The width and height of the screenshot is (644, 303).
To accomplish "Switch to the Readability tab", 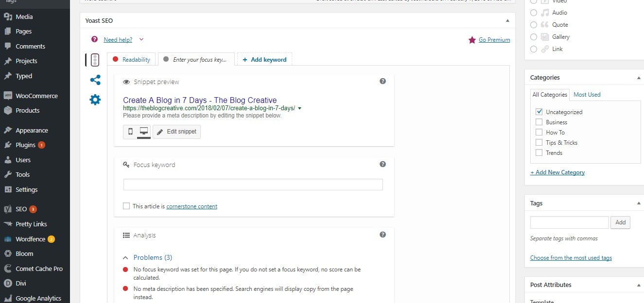I will [x=132, y=59].
